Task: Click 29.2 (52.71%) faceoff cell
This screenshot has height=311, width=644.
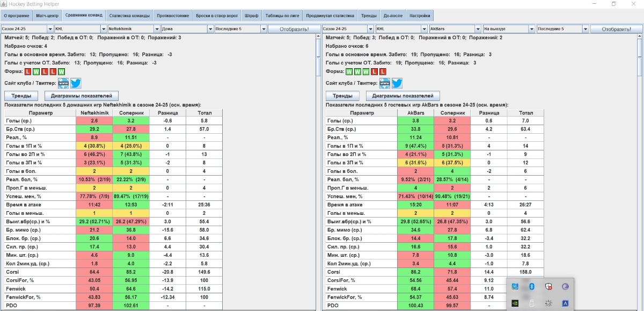Action: tap(94, 221)
